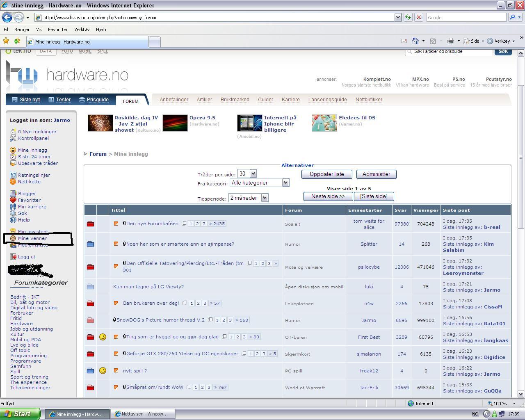This screenshot has height=420, width=525.
Task: Click the Favoritter heart icon in sidebar
Action: tap(13, 200)
